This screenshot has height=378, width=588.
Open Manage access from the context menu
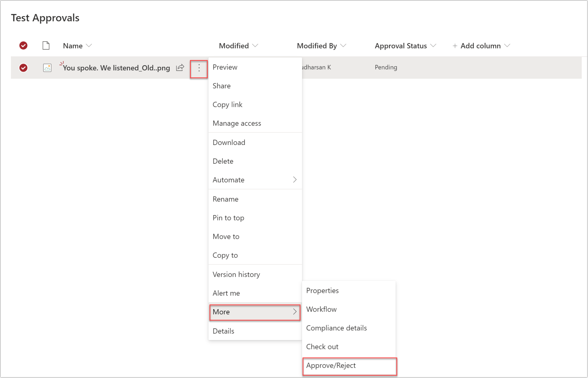237,123
